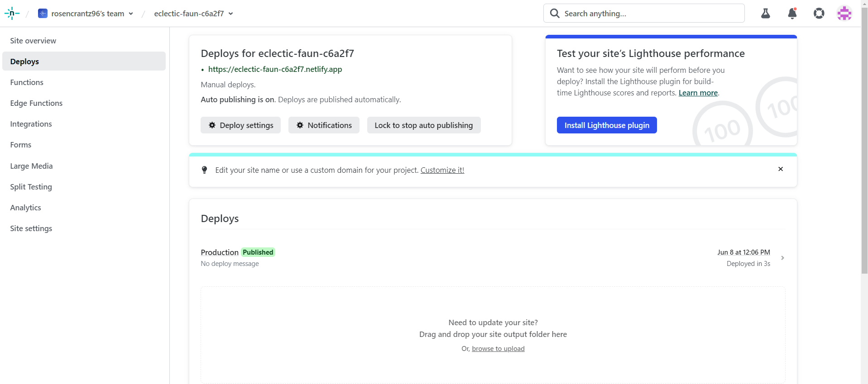Viewport: 868px width, 384px height.
Task: Click the No deploy message text
Action: pyautogui.click(x=230, y=264)
